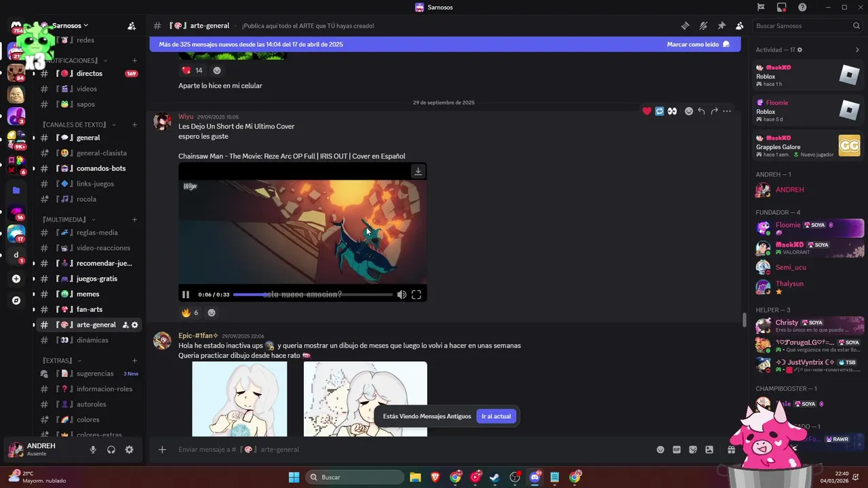Open the inbox icon in title bar
Screen dimensions: 868x488
pyautogui.click(x=782, y=7)
